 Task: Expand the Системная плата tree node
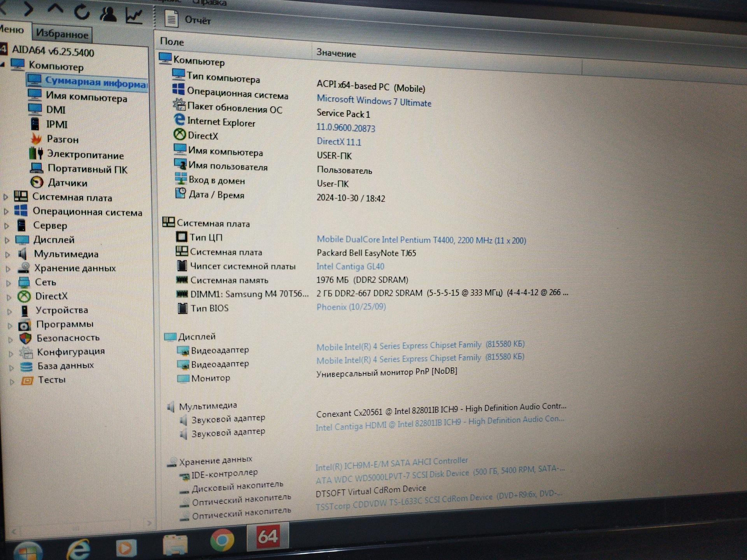point(6,197)
